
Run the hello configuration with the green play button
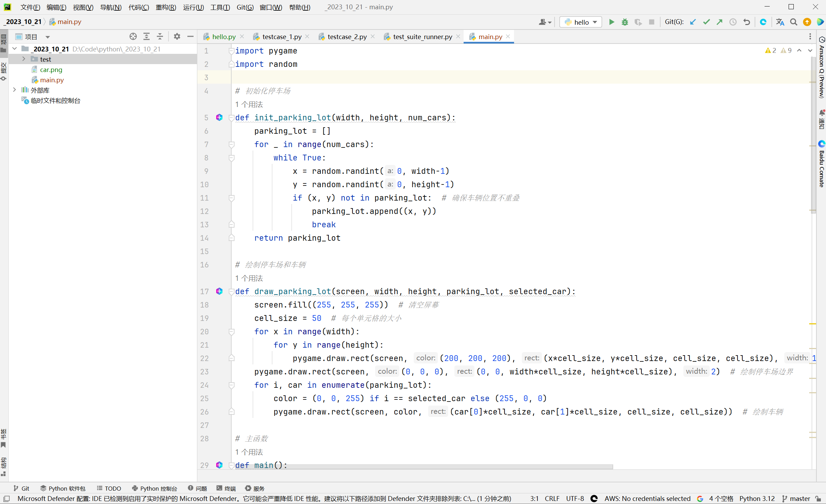point(611,22)
